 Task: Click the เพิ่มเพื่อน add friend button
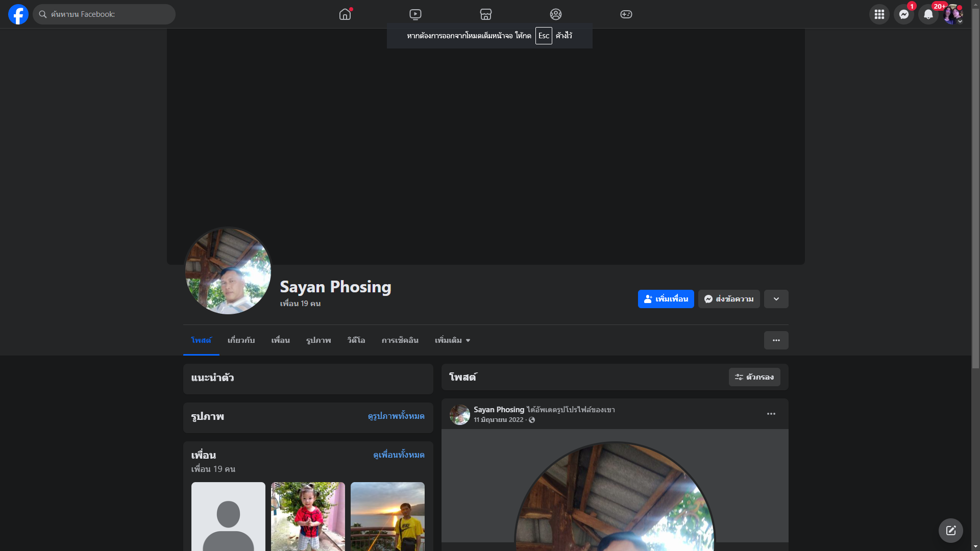point(666,299)
